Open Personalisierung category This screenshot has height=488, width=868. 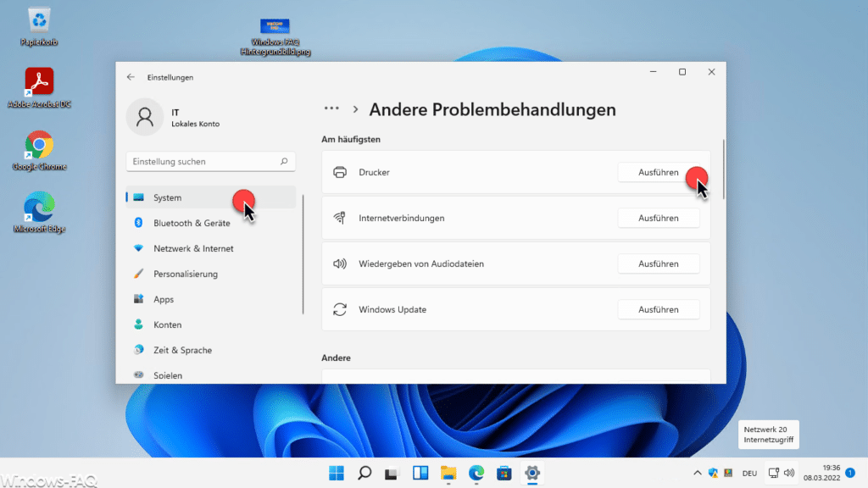click(x=211, y=274)
